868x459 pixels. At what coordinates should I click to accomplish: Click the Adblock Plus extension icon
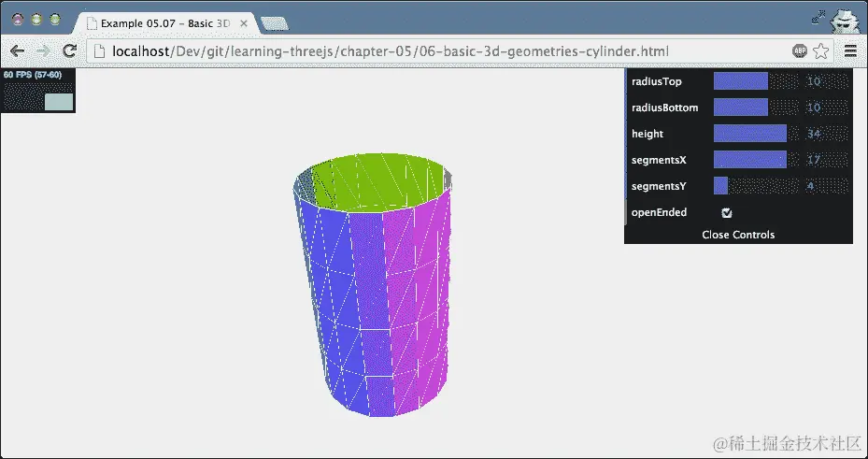click(800, 51)
